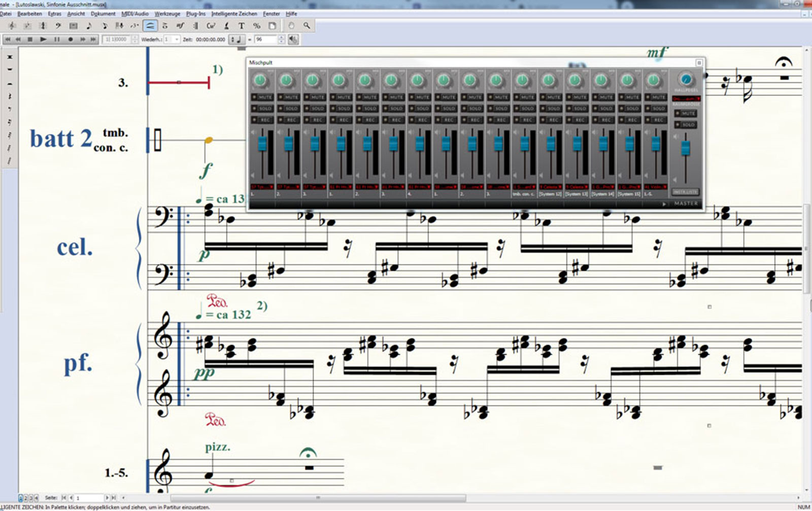Viewport: 812px width, 511px height.
Task: Click the tempo value field showing 96
Action: click(x=265, y=39)
